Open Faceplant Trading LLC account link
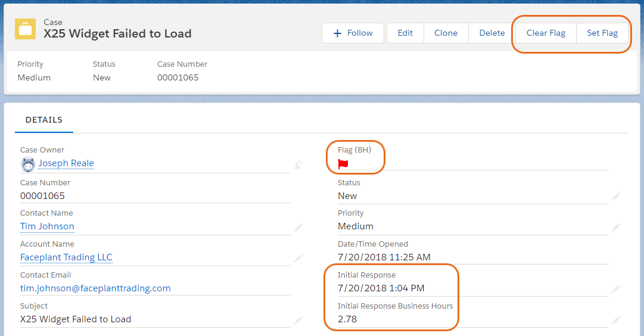The image size is (644, 336). click(x=66, y=257)
